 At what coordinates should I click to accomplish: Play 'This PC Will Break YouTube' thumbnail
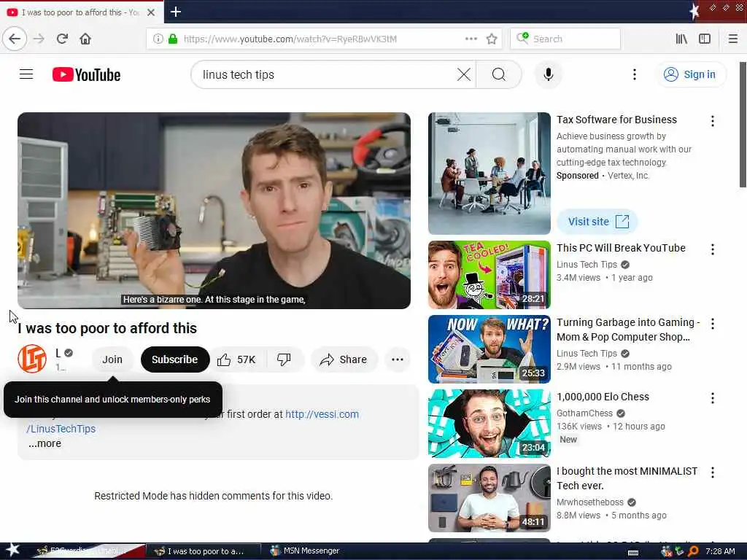489,275
